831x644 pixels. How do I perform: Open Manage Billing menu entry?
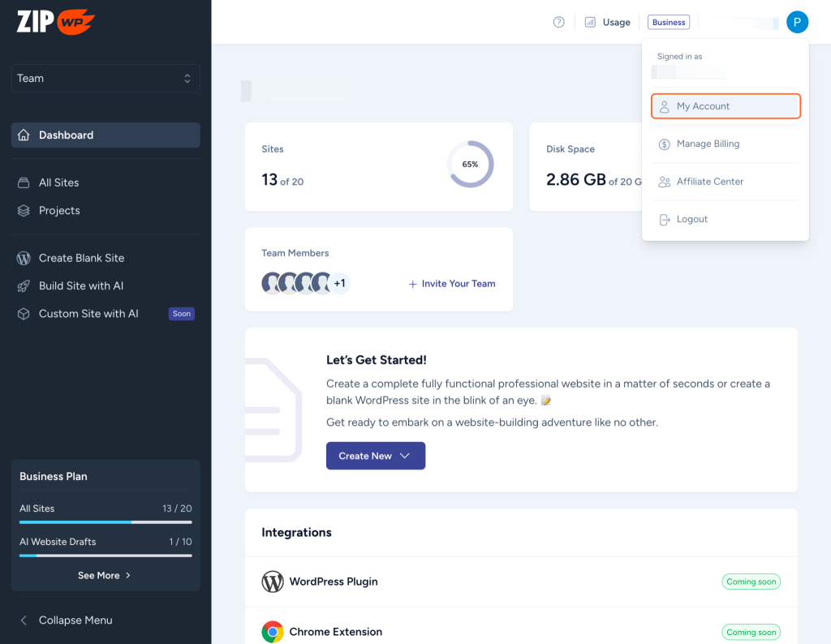coord(708,144)
